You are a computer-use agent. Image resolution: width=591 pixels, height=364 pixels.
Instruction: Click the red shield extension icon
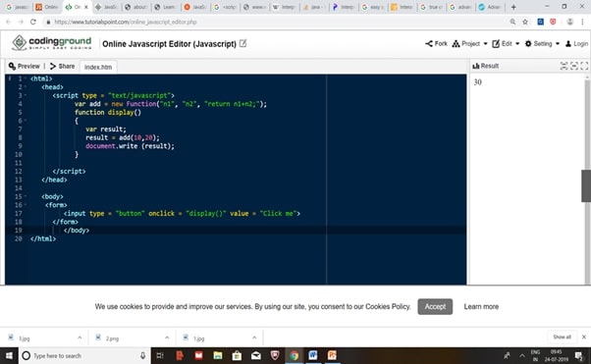click(x=553, y=22)
